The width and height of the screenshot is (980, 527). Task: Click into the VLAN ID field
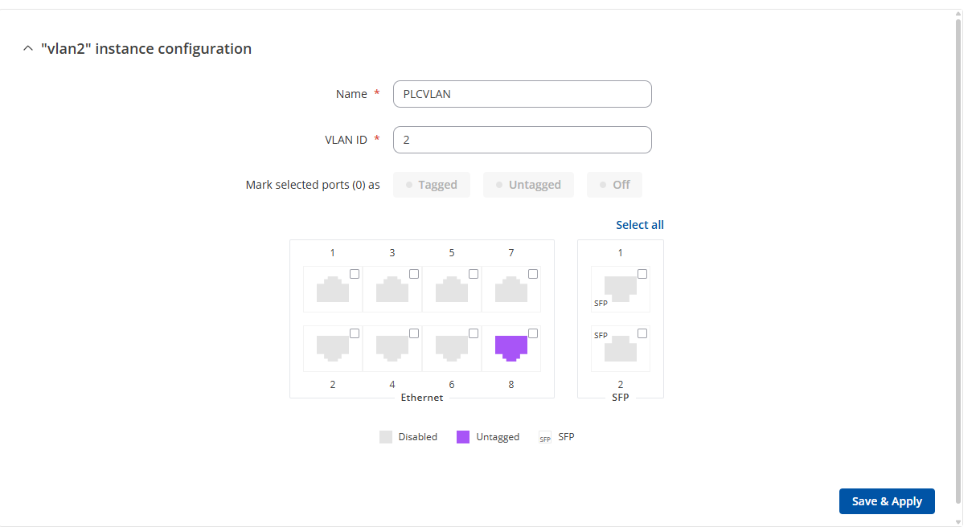522,140
